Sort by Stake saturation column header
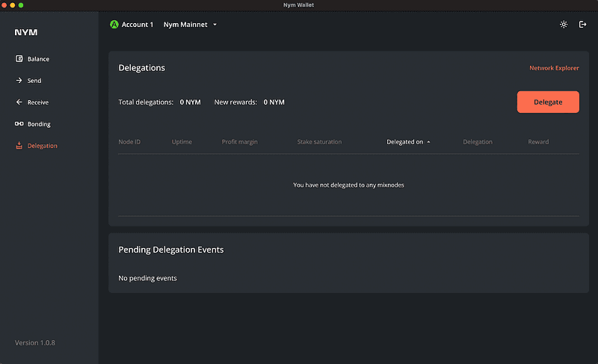The image size is (598, 364). point(319,142)
